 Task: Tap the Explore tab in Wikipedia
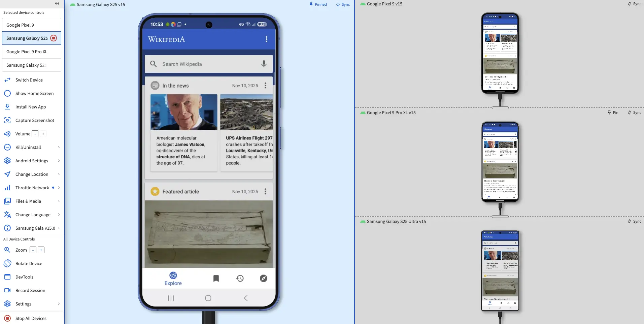(173, 279)
